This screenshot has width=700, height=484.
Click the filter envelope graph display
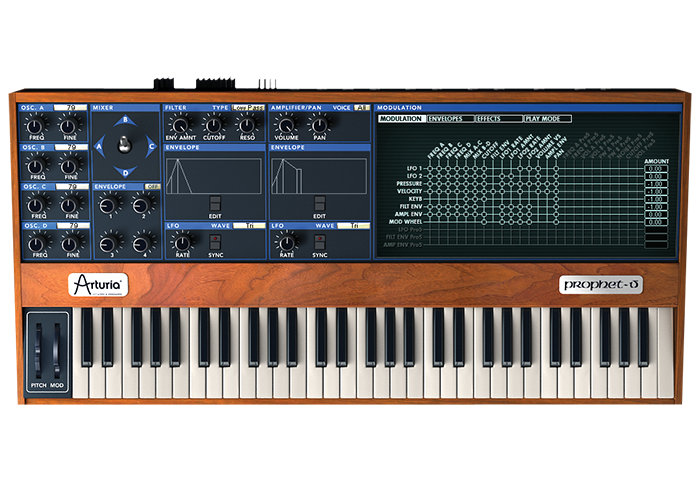pyautogui.click(x=214, y=176)
